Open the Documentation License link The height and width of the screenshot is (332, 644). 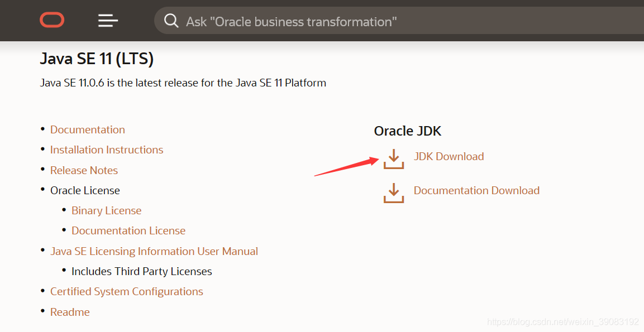[128, 230]
